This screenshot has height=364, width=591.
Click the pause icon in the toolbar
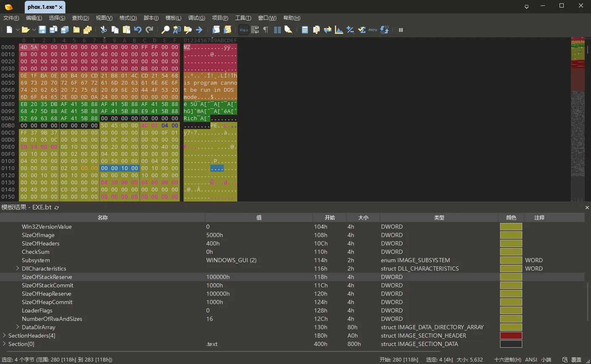point(401,30)
